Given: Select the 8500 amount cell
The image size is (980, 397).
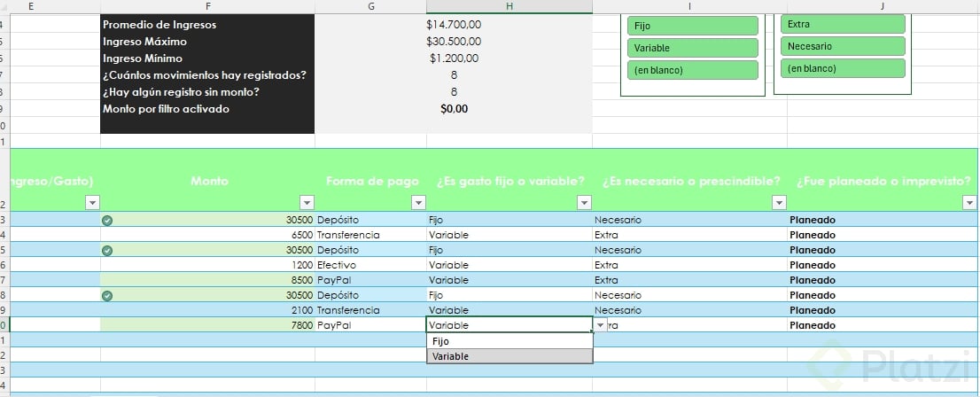Looking at the screenshot, I should (x=207, y=280).
